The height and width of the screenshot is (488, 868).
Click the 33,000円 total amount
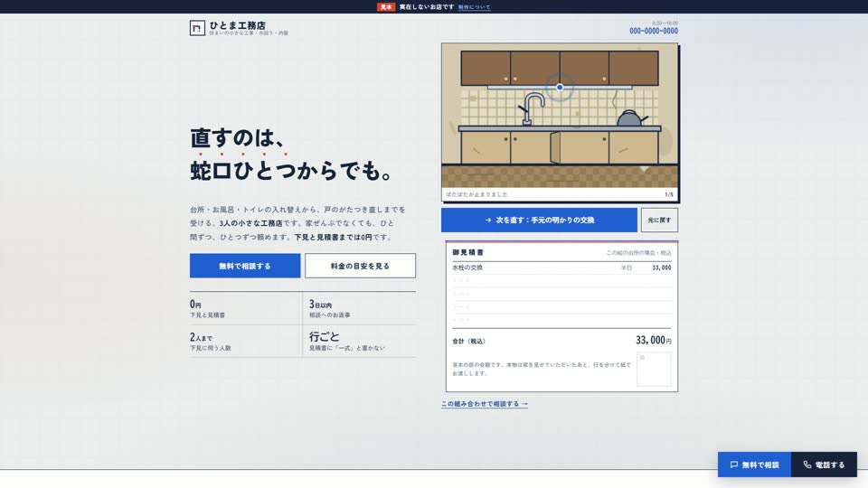point(653,341)
